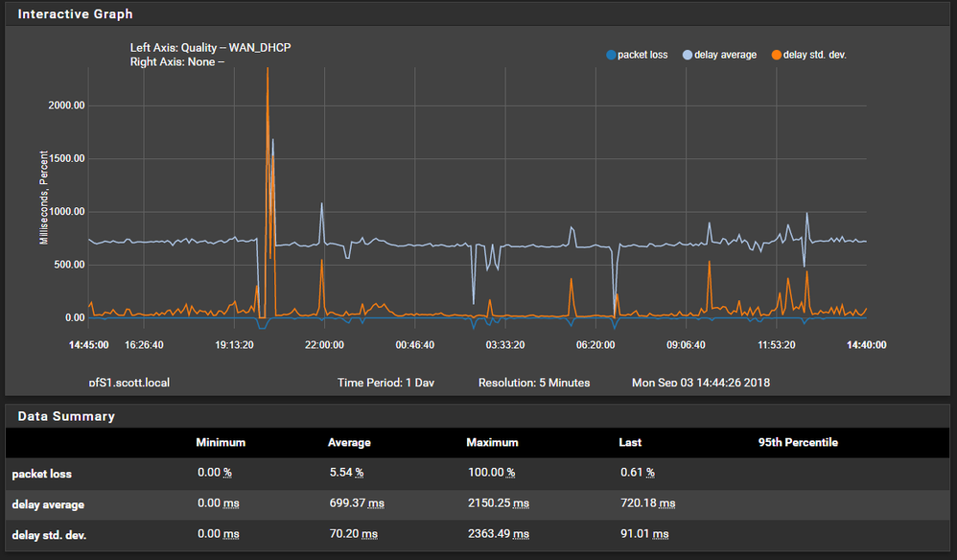Screen dimensions: 957x560
Task: Click the 100.00 % maximum packet loss value
Action: pyautogui.click(x=490, y=473)
